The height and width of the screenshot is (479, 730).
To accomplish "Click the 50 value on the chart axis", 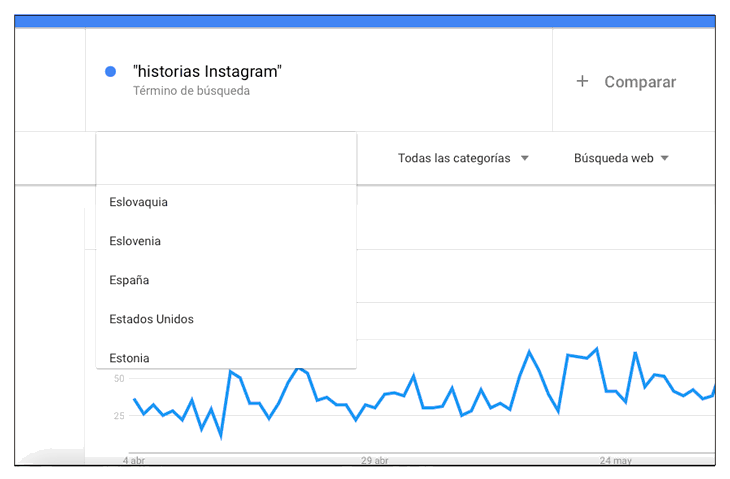I will pyautogui.click(x=119, y=378).
